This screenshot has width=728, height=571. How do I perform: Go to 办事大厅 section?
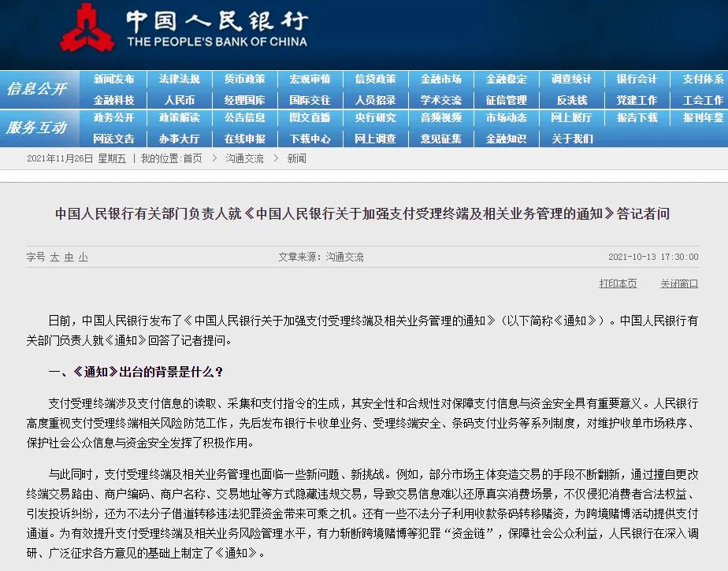click(179, 139)
